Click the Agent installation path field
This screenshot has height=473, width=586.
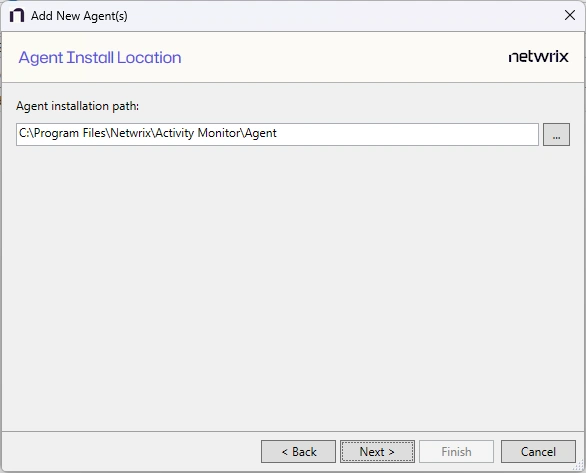coord(277,134)
